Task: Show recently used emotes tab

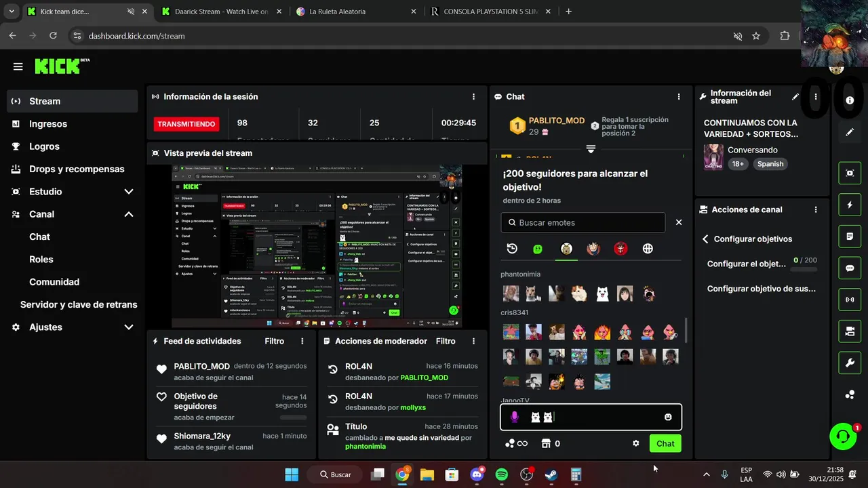Action: click(512, 249)
